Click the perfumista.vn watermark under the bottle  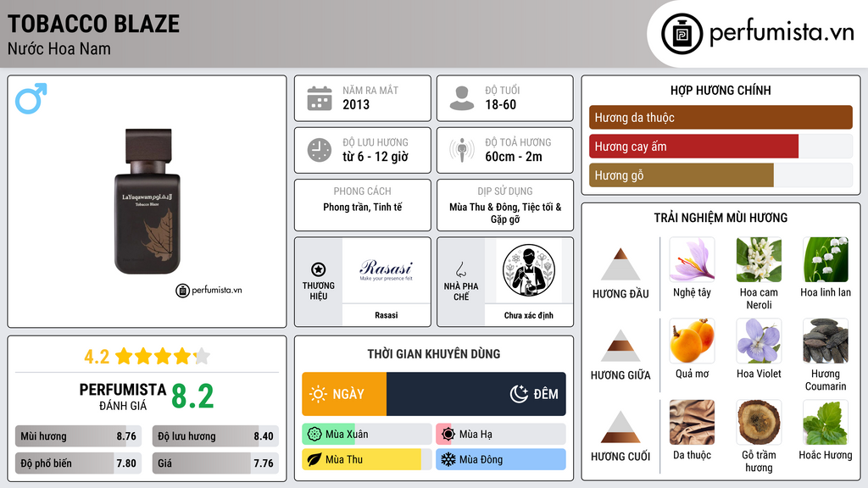point(209,290)
